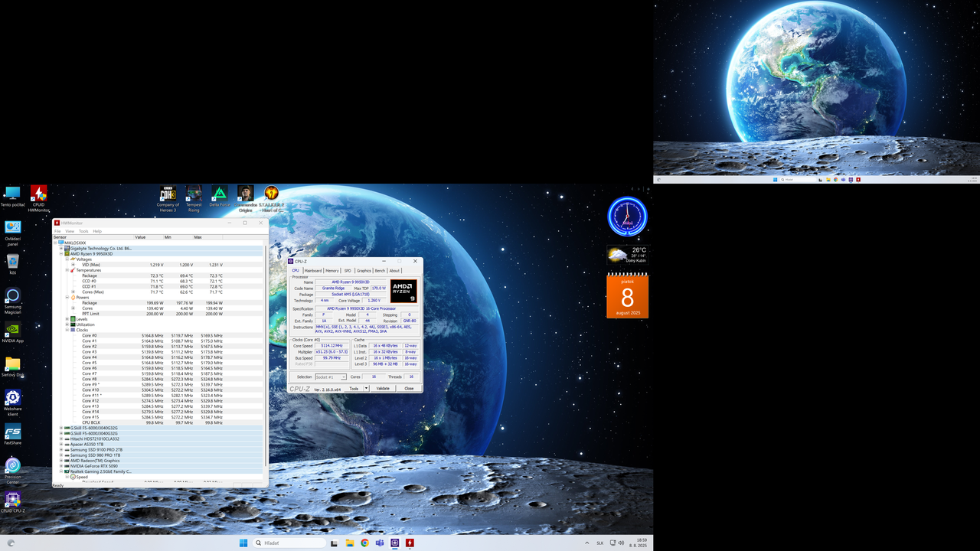Expand the Utilization section in HWMonitor

point(67,324)
